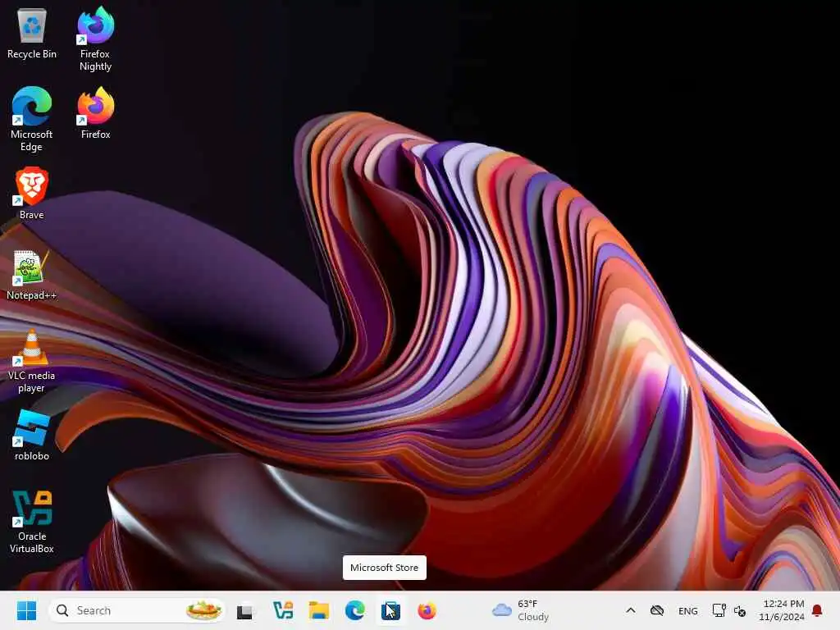Open Task View from the taskbar

pyautogui.click(x=245, y=610)
